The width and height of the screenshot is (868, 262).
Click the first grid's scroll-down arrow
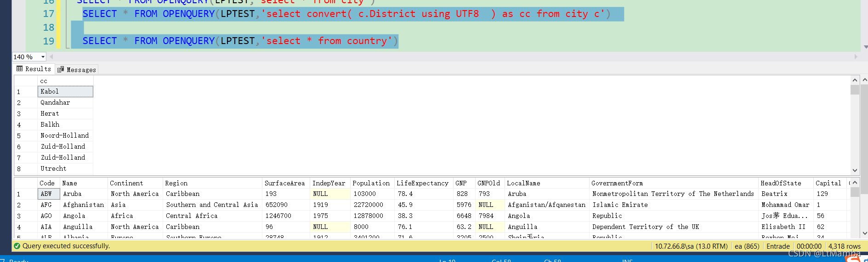[855, 170]
